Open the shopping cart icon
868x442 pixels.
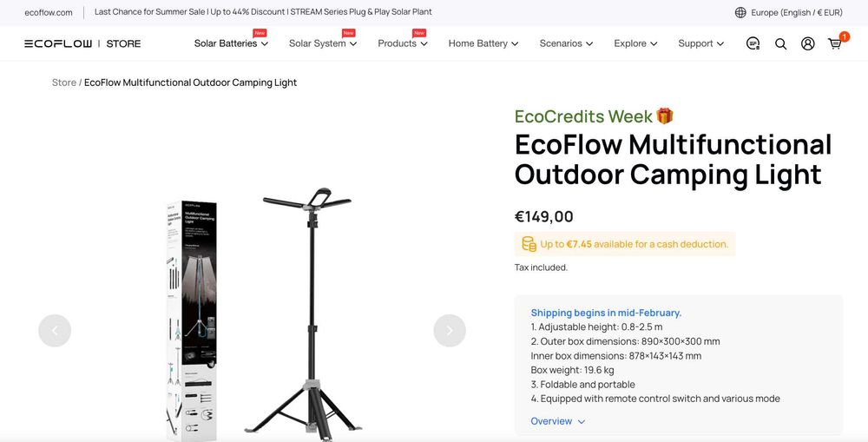click(835, 43)
